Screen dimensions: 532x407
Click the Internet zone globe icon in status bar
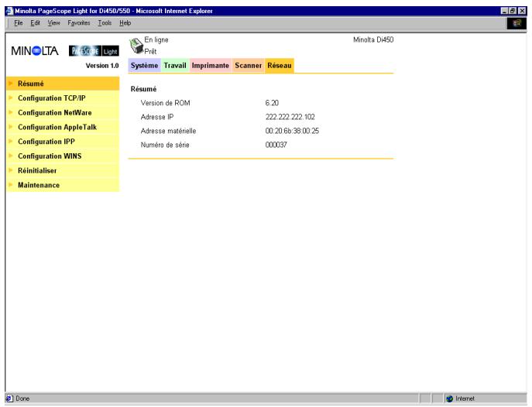click(450, 398)
